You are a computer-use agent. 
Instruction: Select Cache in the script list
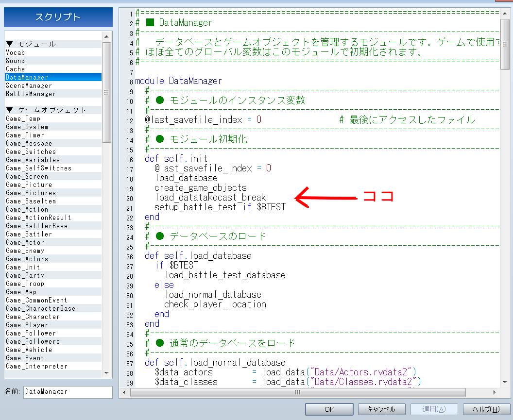53,68
